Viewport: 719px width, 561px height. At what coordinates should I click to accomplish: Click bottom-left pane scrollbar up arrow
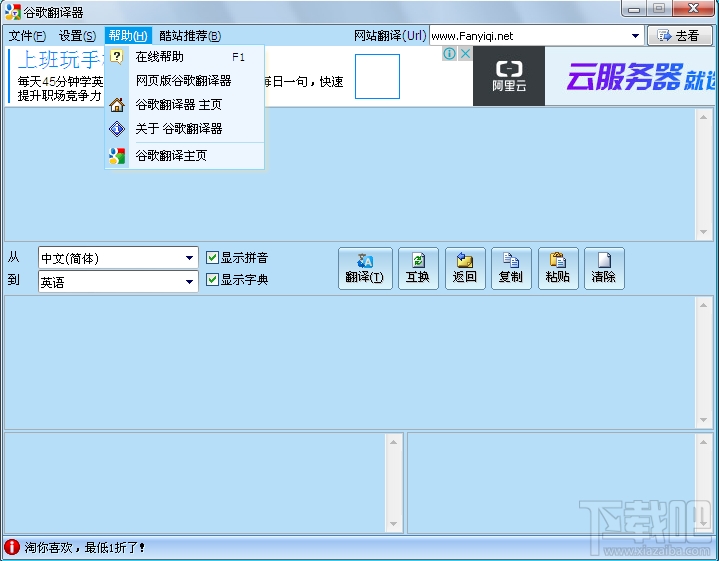[393, 442]
